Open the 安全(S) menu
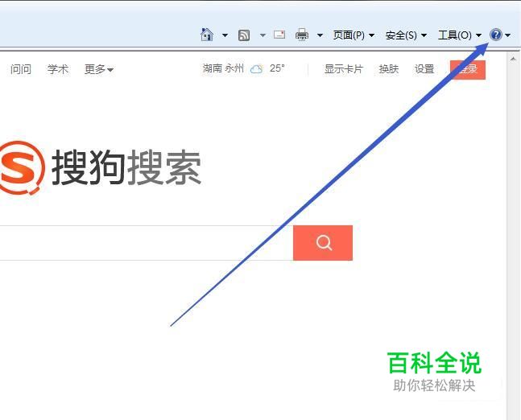 tap(406, 35)
